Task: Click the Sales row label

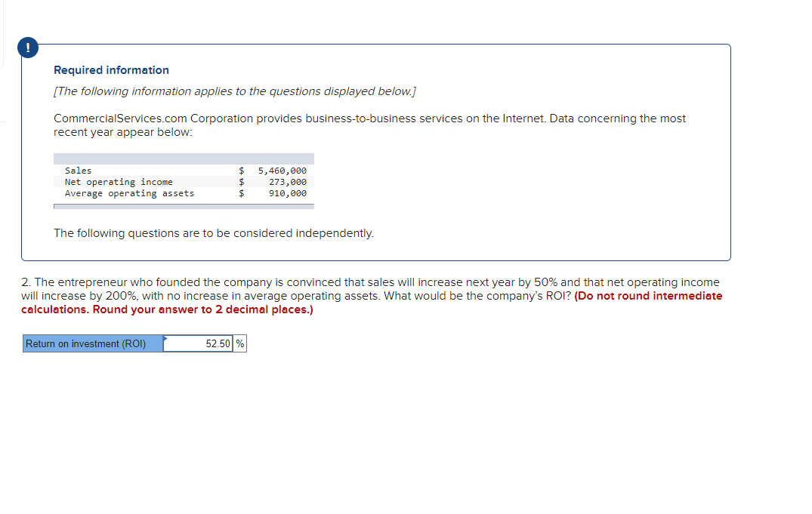Action: (79, 171)
